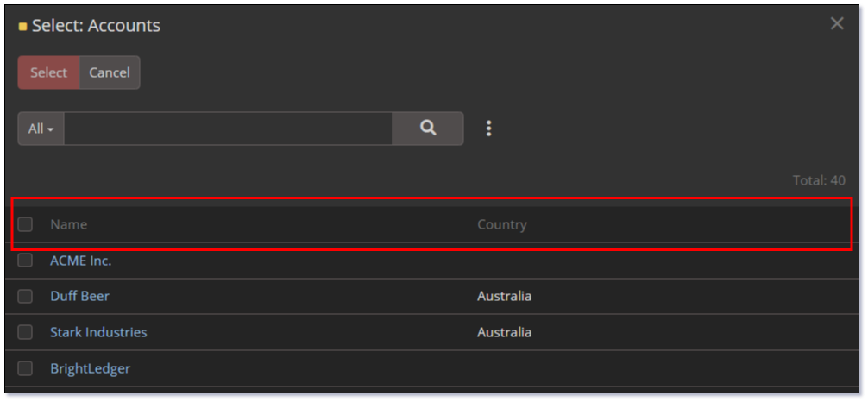Click the Cancel button
The width and height of the screenshot is (868, 402).
tap(110, 72)
